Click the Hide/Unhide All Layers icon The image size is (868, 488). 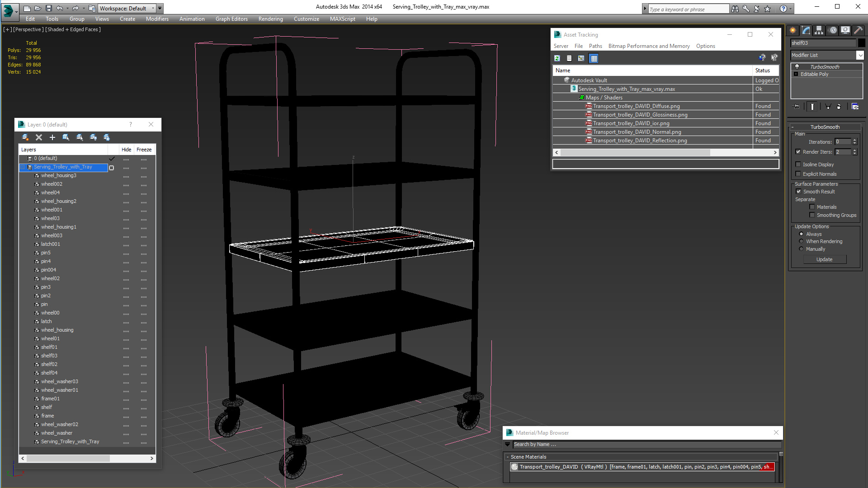point(93,137)
